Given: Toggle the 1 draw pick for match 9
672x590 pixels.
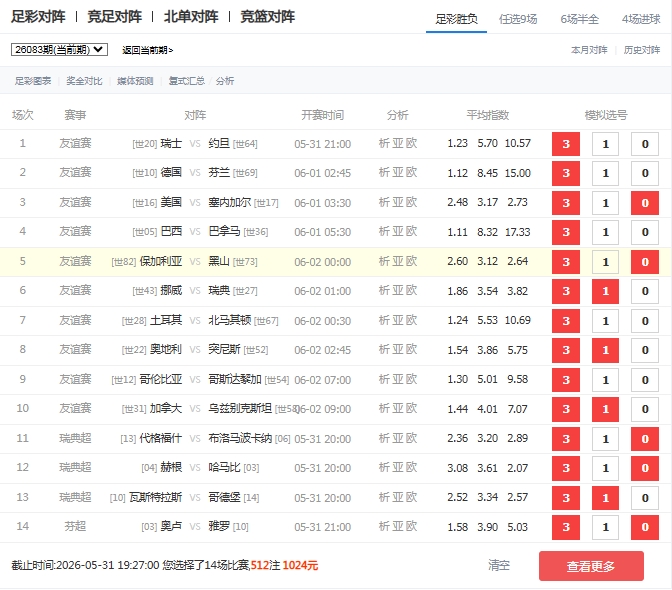Looking at the screenshot, I should pyautogui.click(x=605, y=380).
